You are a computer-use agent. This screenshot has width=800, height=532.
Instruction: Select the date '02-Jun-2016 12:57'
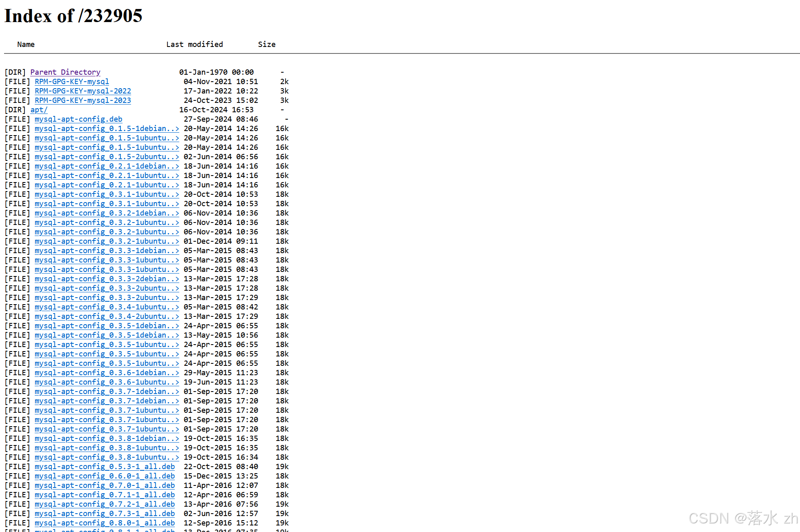[x=221, y=514]
